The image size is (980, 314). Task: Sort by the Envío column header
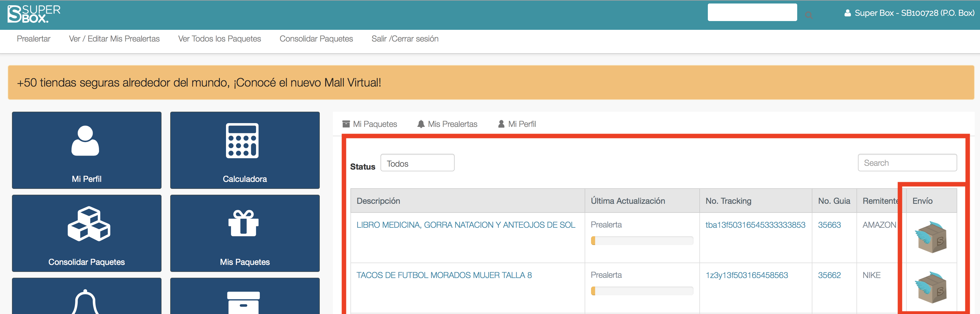931,201
